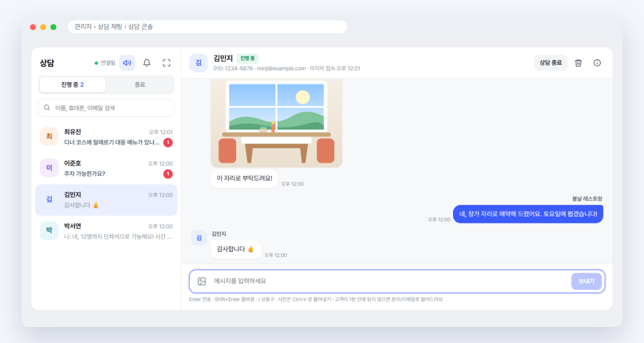This screenshot has height=343, width=644.
Task: Click the unread badge on 이준호's conversation
Action: pos(168,174)
